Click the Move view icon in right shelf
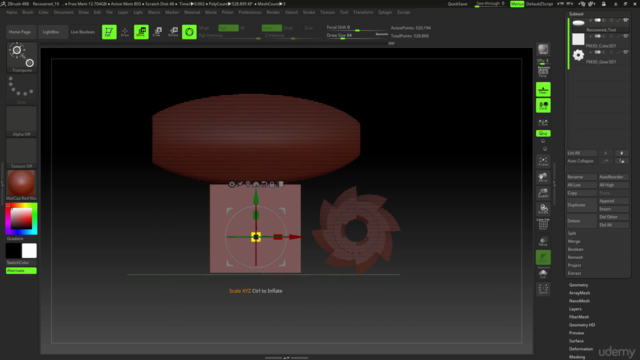The image size is (640, 360). click(543, 177)
